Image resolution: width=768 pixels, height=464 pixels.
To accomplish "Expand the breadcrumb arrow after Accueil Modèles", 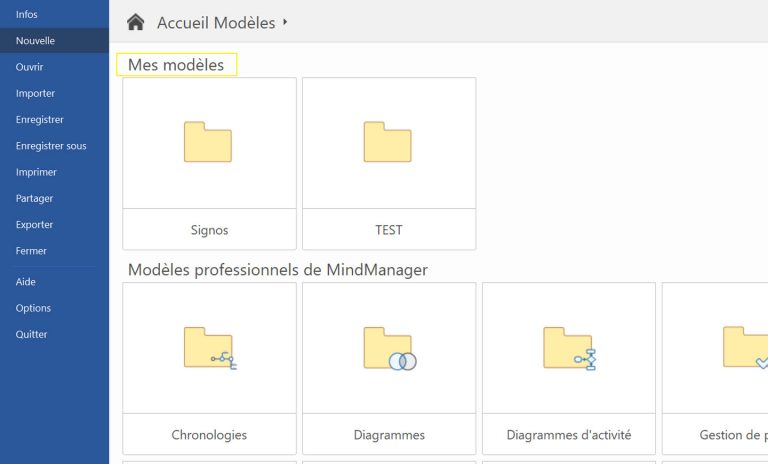I will 286,22.
